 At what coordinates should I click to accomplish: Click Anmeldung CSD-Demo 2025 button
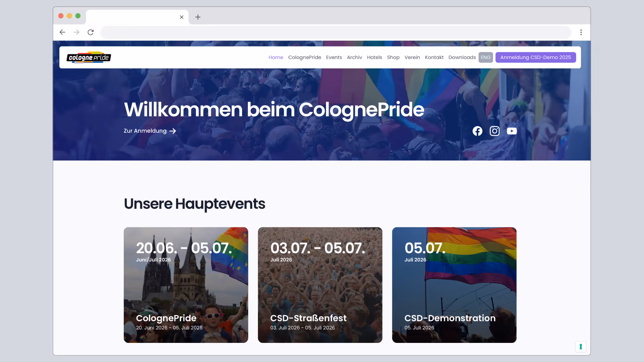[535, 57]
